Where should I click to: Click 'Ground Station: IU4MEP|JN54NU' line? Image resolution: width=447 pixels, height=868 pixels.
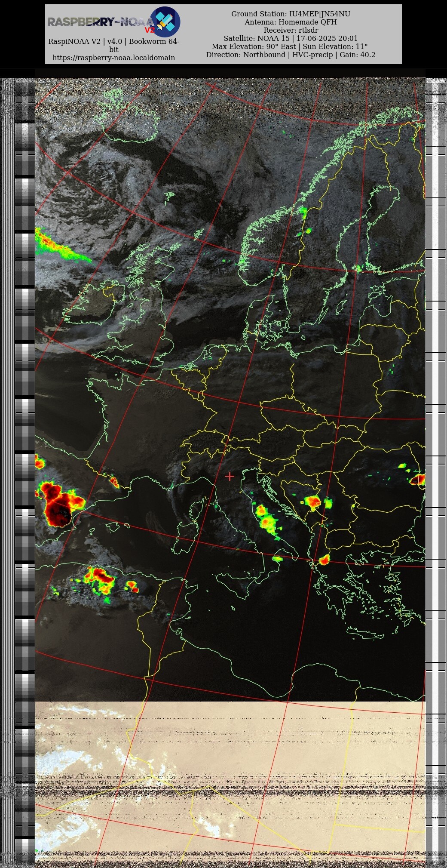coord(291,14)
